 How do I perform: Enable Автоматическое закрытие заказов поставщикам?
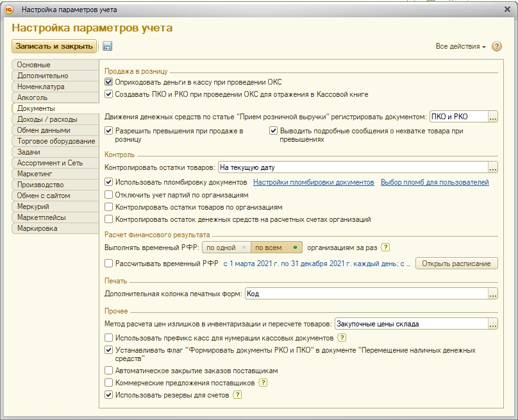click(x=108, y=371)
